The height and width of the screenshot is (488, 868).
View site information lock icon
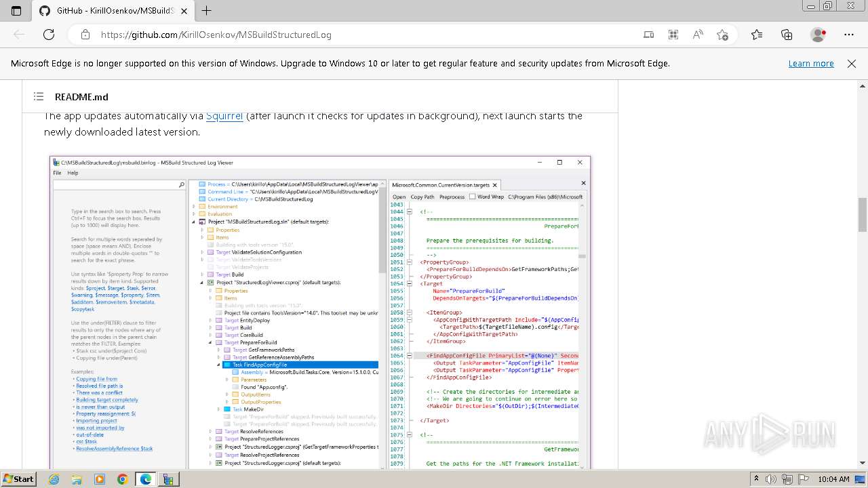coord(85,35)
